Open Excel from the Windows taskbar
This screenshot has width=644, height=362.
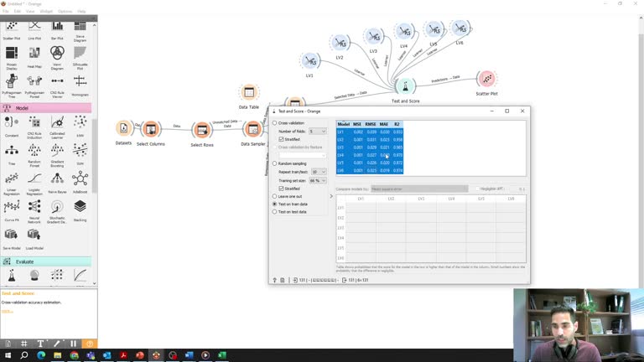[x=222, y=355]
